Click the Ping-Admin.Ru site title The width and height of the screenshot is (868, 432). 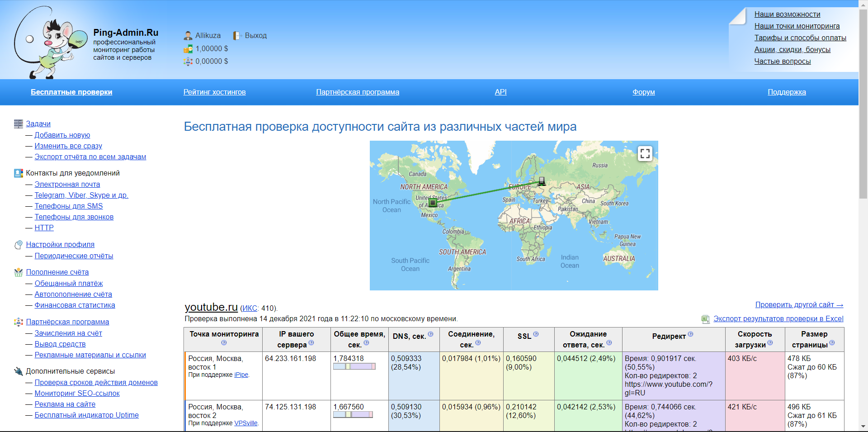(126, 33)
